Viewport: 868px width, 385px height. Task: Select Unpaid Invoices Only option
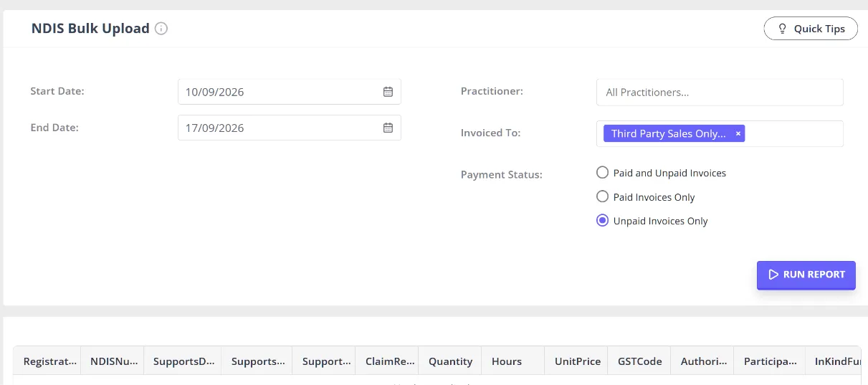click(x=603, y=221)
